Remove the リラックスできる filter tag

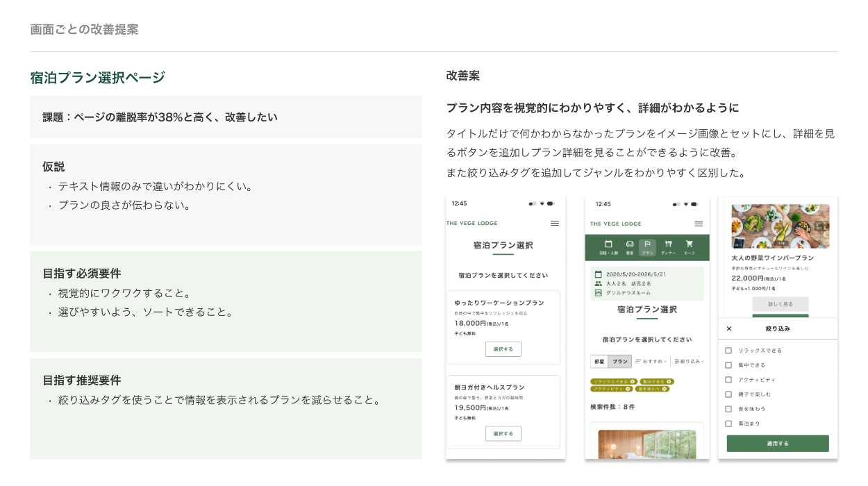pos(632,381)
